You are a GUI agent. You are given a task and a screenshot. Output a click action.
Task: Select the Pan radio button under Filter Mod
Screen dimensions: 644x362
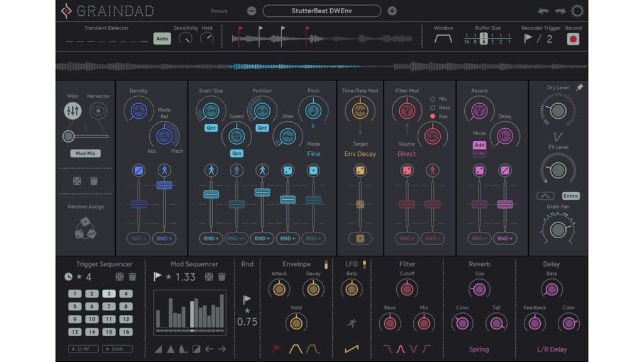(x=432, y=115)
